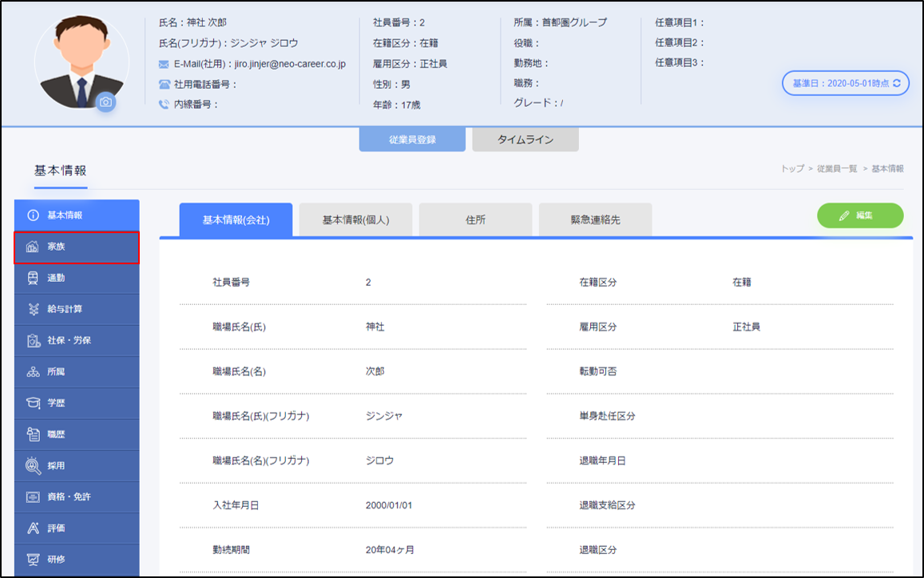Switch to the タイムライン tab
924x578 pixels.
coord(525,140)
